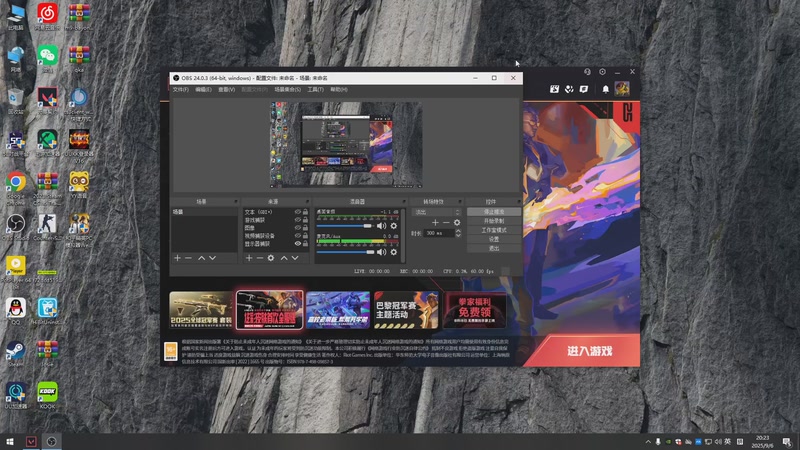Adjust the desktop audio volume slider
800x450 pixels.
tap(345, 226)
